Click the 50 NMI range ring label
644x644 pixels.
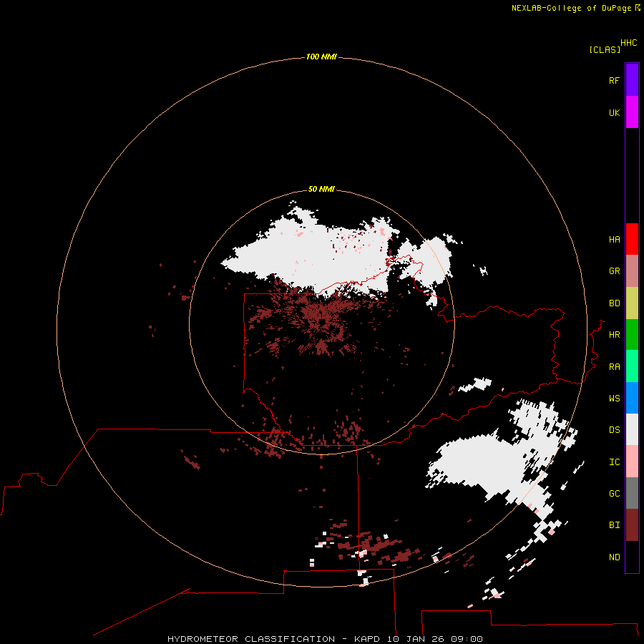[x=321, y=189]
